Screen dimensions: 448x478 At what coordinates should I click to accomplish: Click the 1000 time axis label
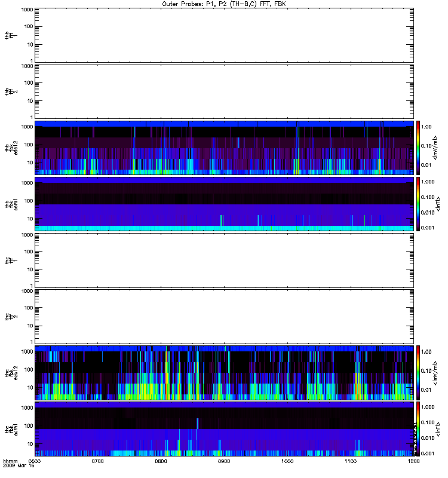[x=287, y=461]
